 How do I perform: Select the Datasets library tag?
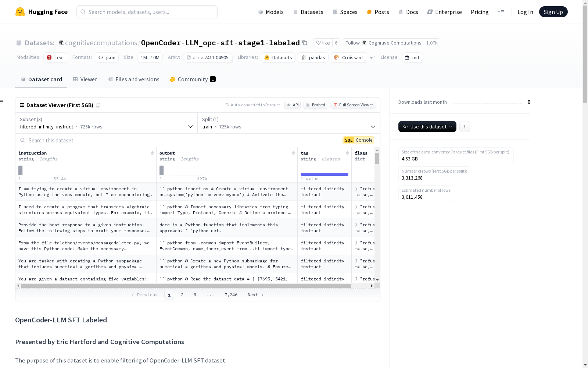278,57
